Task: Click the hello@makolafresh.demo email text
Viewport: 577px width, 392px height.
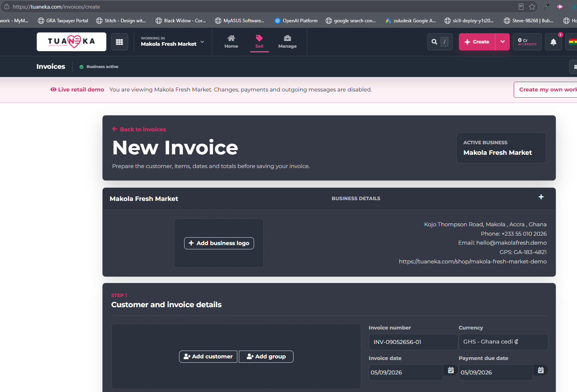Action: (x=511, y=243)
